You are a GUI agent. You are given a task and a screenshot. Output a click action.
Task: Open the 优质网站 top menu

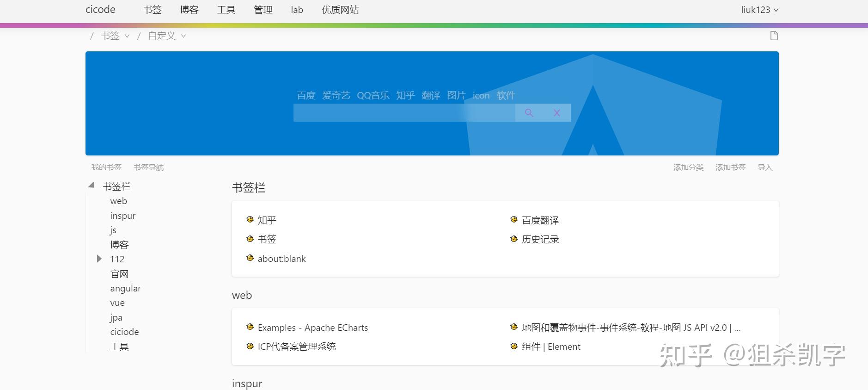click(x=340, y=10)
